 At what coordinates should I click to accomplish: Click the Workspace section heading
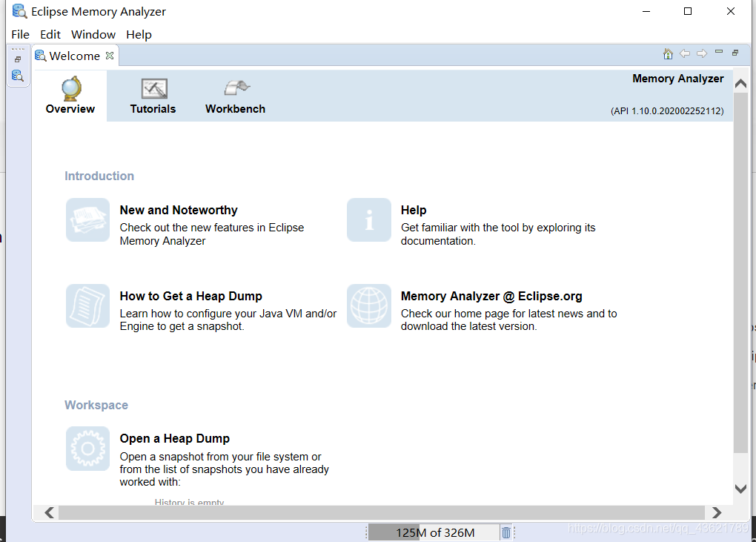(x=96, y=405)
